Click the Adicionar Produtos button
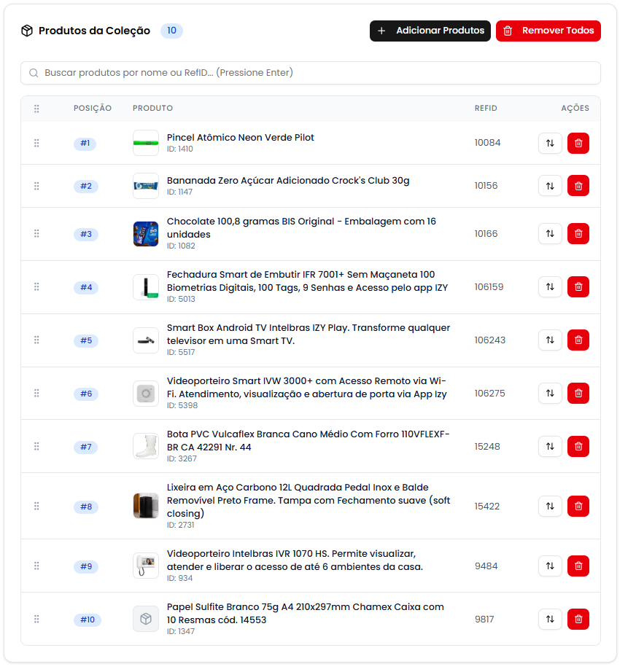Screen dimensions: 636x672 (430, 31)
